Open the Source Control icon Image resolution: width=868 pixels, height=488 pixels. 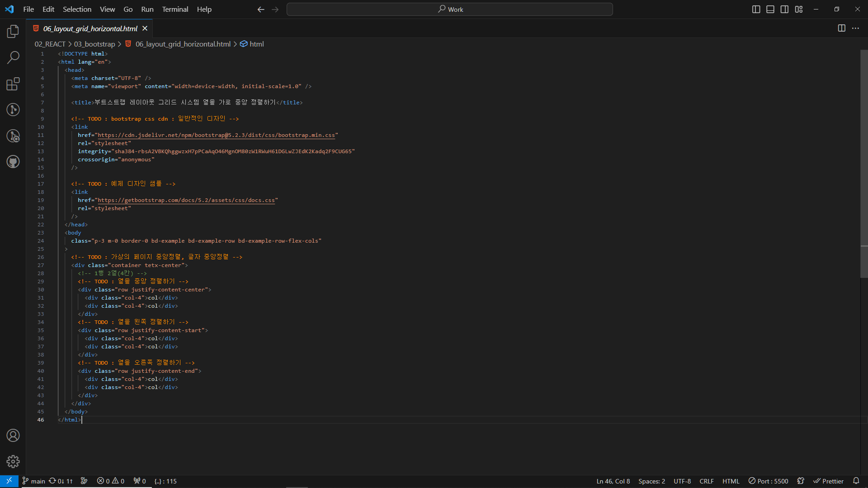(13, 109)
